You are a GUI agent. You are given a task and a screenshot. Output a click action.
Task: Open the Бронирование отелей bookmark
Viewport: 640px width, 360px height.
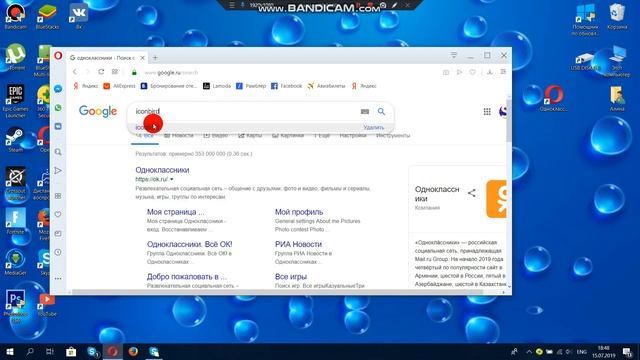[x=169, y=86]
